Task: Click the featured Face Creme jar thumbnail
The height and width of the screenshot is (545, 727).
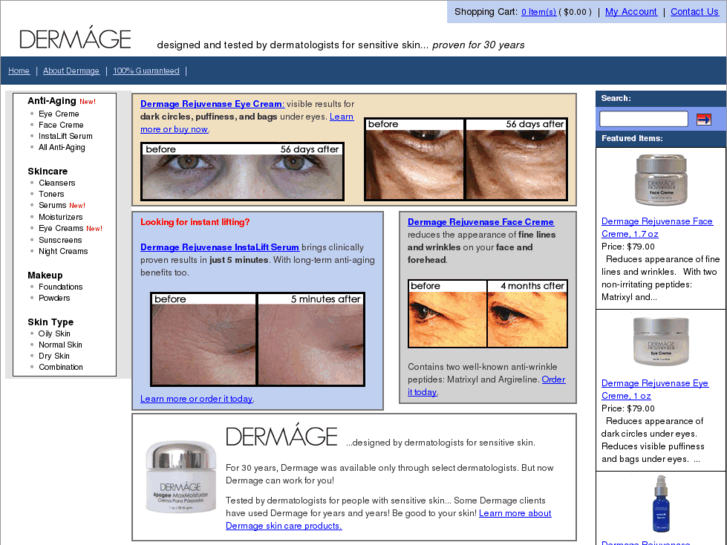Action: point(660,180)
